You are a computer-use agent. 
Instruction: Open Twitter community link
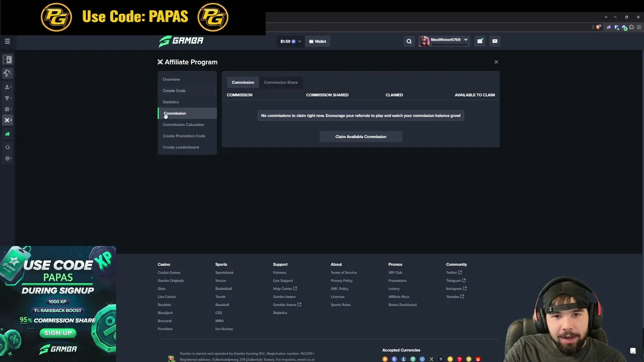coord(454,273)
